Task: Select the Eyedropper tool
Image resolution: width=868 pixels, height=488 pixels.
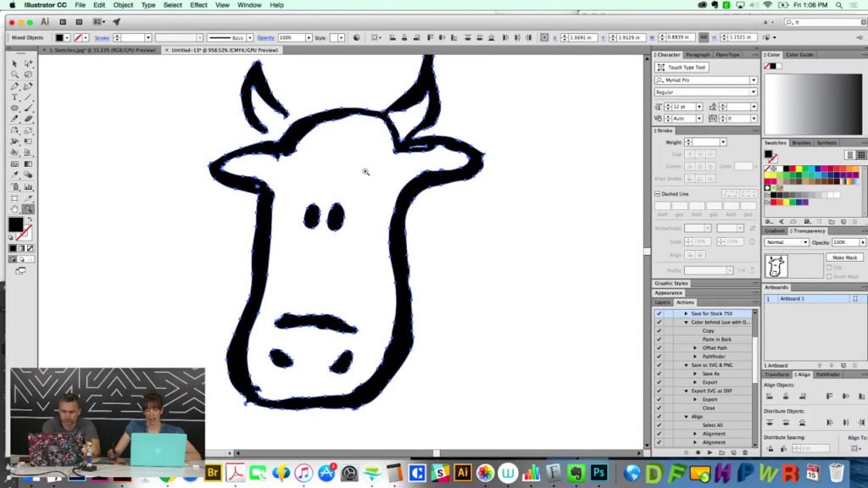Action: [x=15, y=175]
